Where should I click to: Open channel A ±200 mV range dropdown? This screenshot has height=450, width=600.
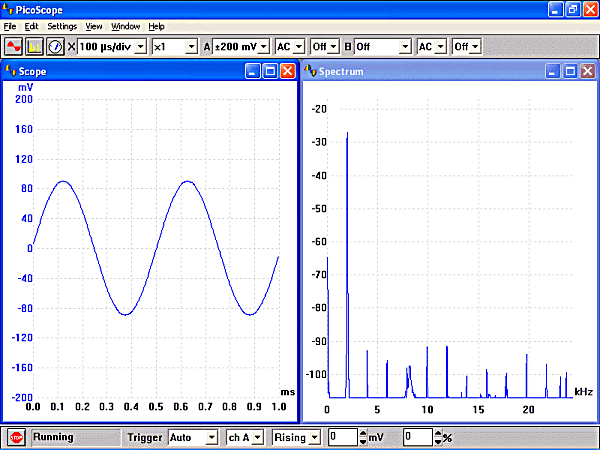(264, 46)
